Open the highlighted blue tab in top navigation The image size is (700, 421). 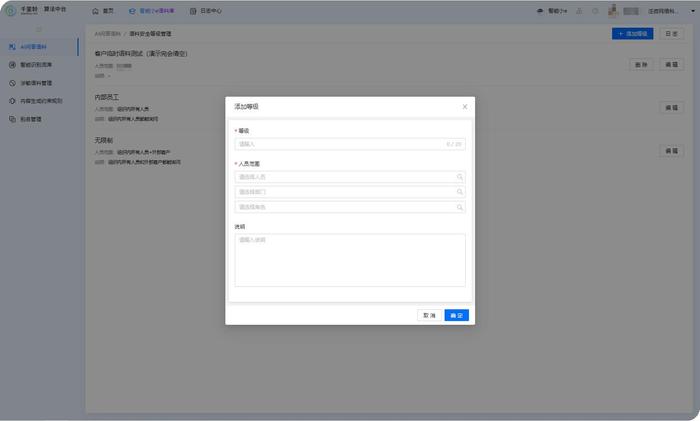pyautogui.click(x=151, y=11)
